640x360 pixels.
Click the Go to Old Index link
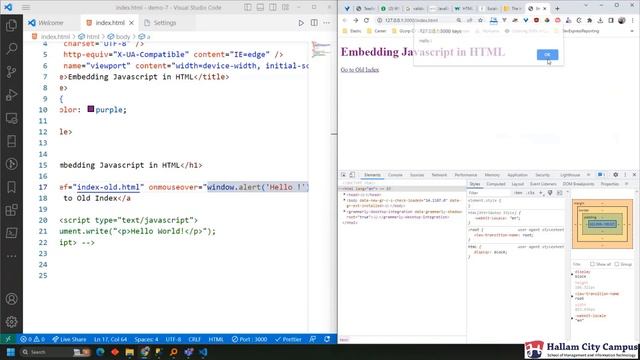(360, 70)
